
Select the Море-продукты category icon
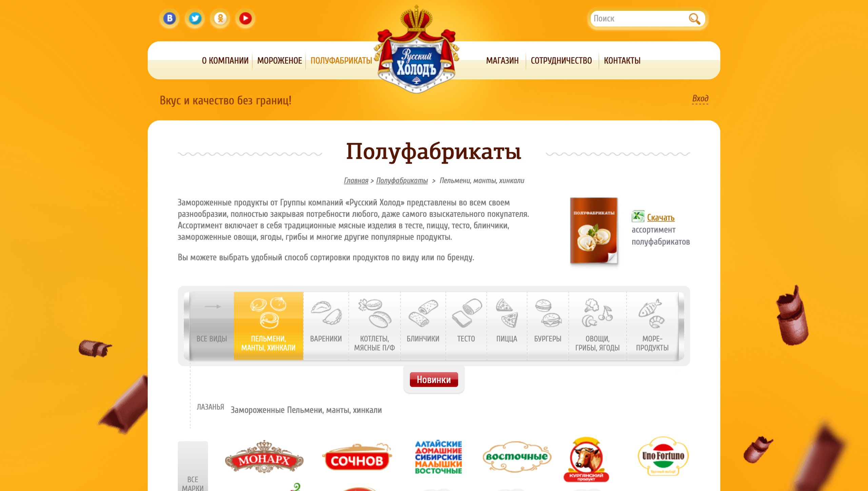[652, 313]
